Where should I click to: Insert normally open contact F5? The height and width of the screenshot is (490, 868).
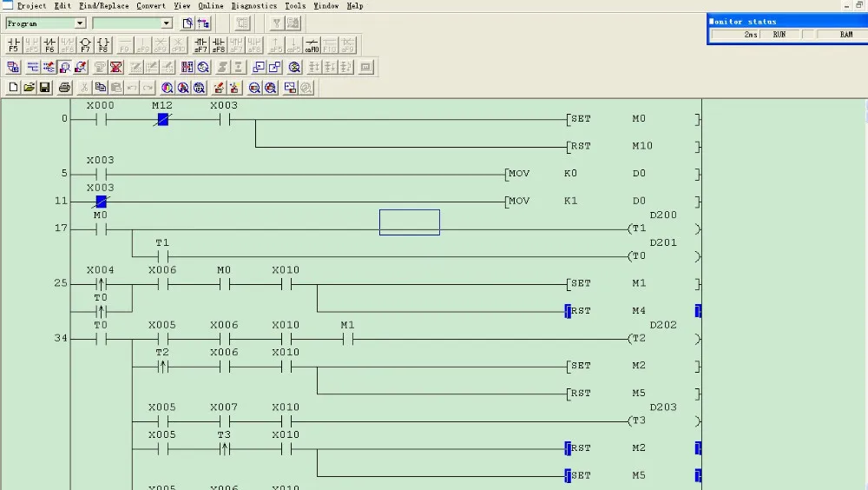(x=14, y=45)
